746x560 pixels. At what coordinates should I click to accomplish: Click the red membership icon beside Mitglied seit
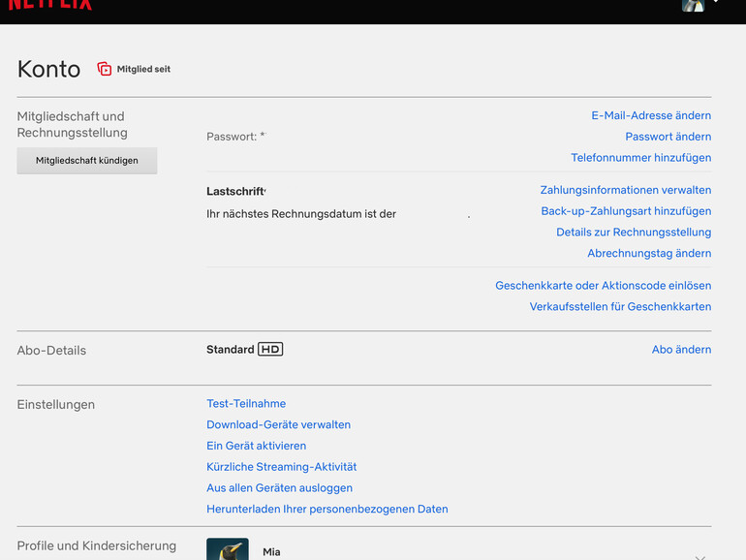105,69
